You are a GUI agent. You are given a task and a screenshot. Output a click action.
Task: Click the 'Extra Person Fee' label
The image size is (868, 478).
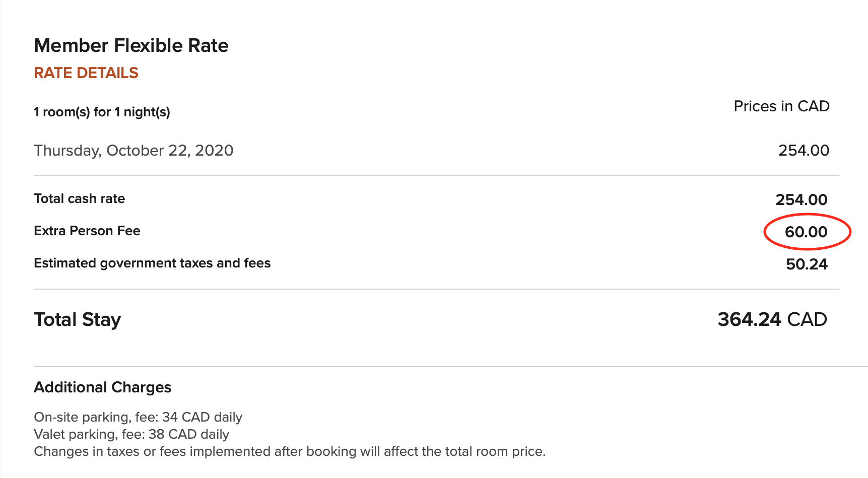tap(87, 231)
